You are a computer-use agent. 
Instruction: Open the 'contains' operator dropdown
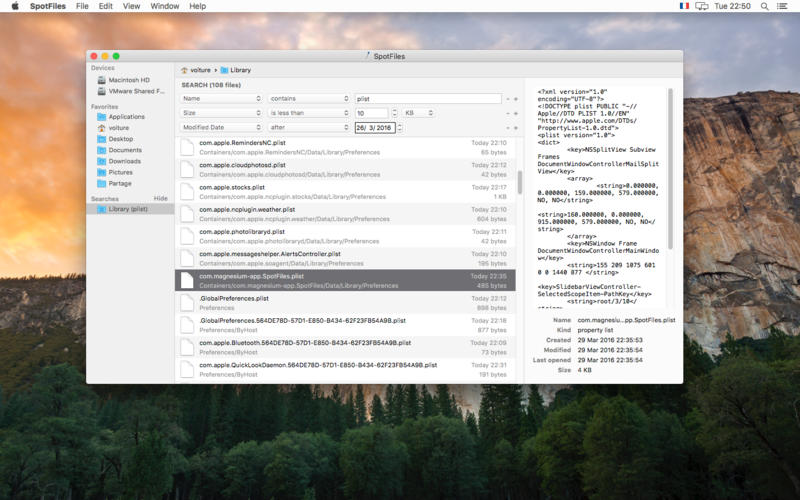pos(309,98)
